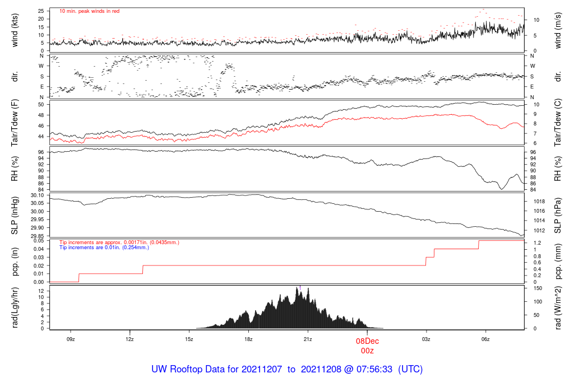574x392 pixels.
Task: Click the '29.85' SLP axis value
Action: [x=38, y=236]
